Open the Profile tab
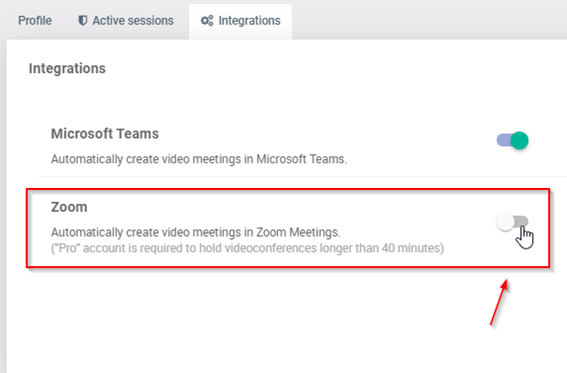Image resolution: width=567 pixels, height=373 pixels. coord(35,21)
